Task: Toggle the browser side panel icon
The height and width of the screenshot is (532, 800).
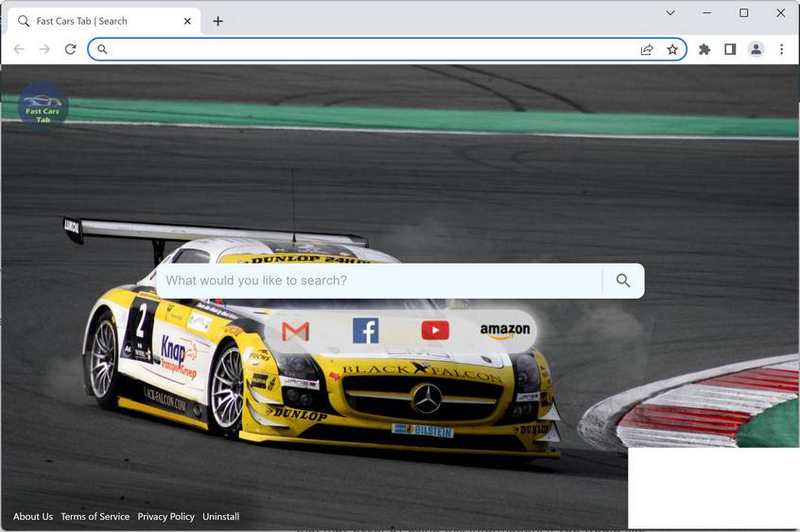Action: [x=730, y=49]
